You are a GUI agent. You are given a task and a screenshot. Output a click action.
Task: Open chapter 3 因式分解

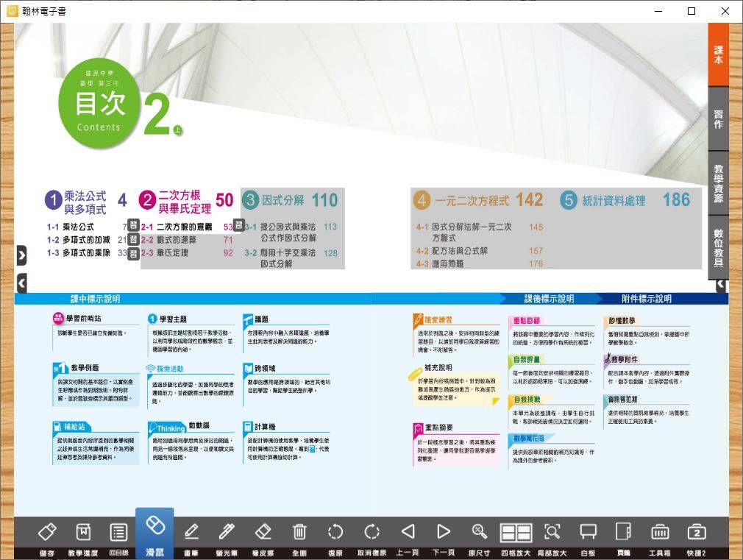[x=290, y=200]
